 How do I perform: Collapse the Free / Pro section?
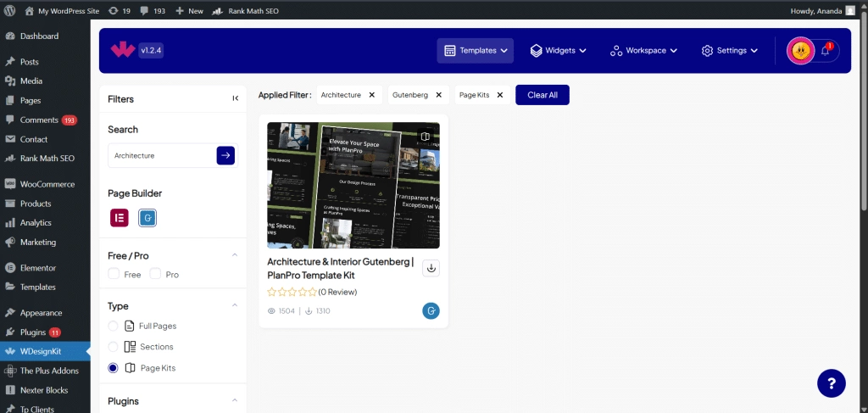click(x=235, y=255)
